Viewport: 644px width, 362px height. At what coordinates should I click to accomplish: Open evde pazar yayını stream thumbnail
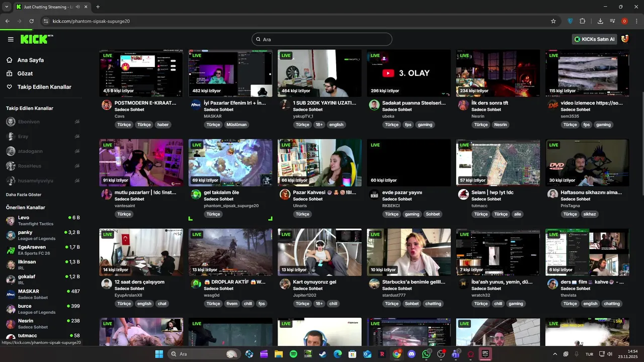[409, 163]
